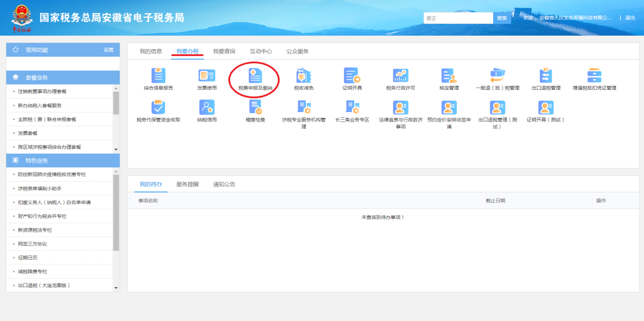Open 网签三方协议
644x321 pixels.
[x=32, y=244]
